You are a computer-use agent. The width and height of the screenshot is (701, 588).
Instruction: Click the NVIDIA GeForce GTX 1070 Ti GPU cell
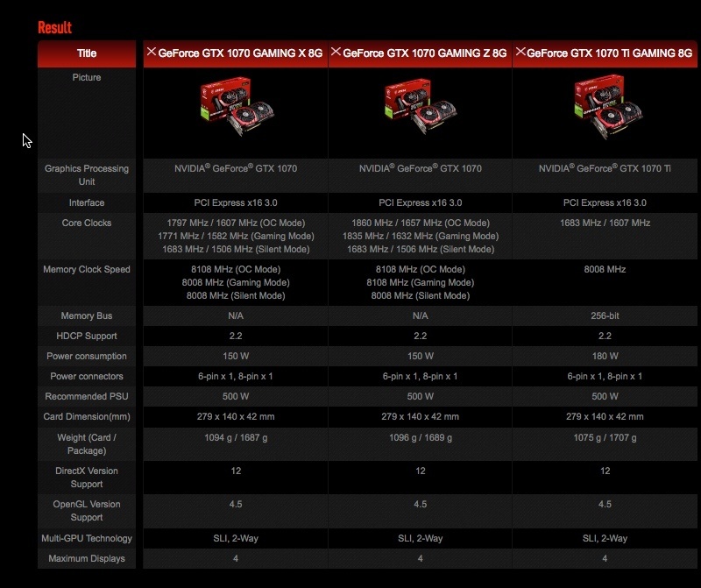(605, 168)
